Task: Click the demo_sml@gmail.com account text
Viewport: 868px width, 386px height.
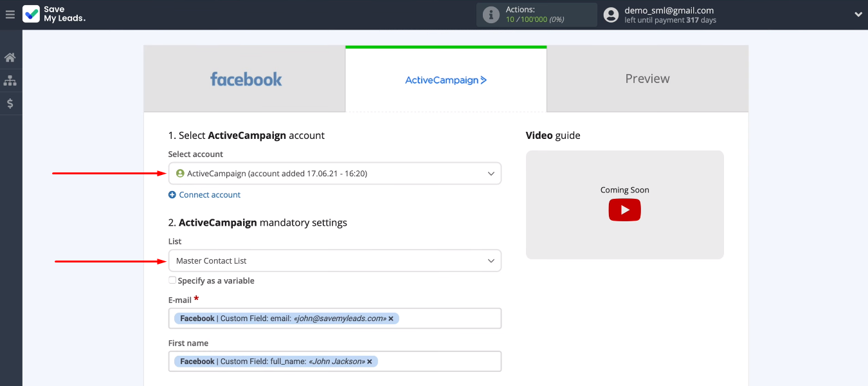Action: point(669,10)
